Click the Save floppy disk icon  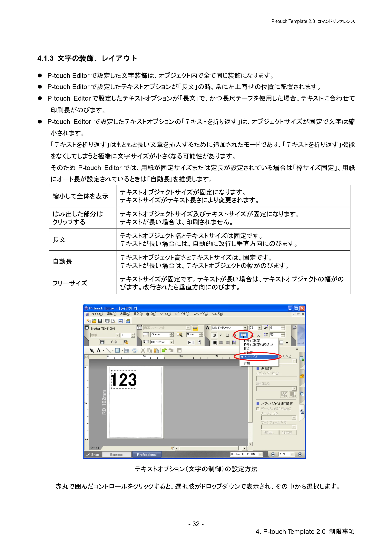pyautogui.click(x=100, y=321)
